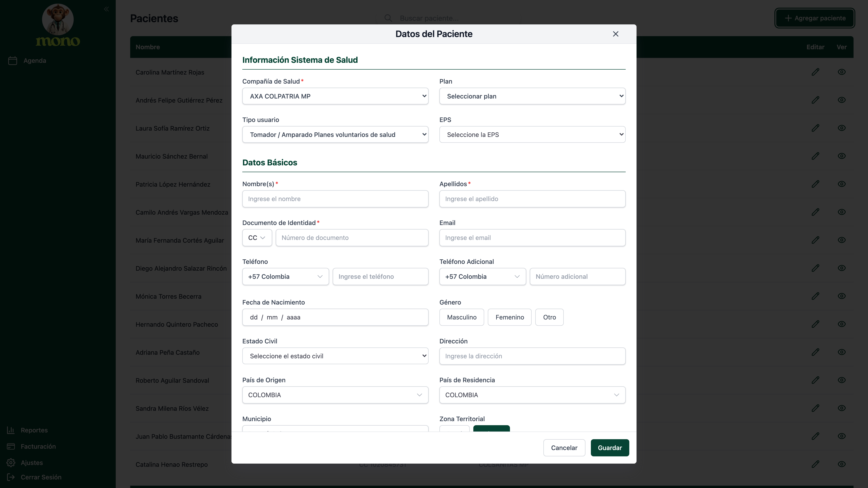Close the Datos del Paciente dialog
Viewport: 868px width, 488px height.
click(615, 34)
